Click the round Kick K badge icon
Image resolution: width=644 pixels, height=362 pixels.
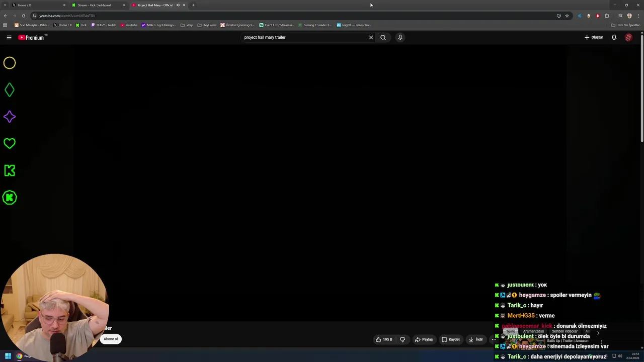tap(10, 198)
